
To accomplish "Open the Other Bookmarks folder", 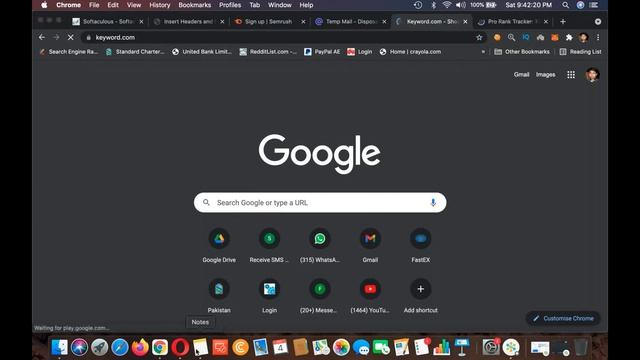I will tap(522, 52).
